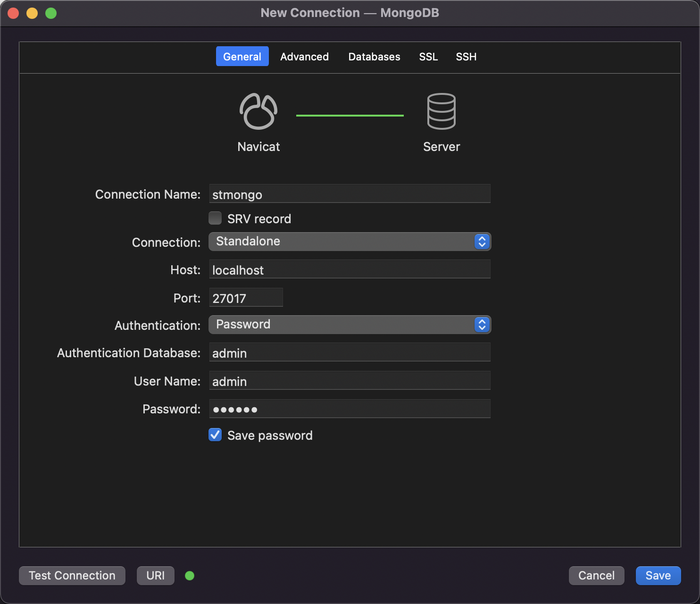Click the green line linking Navicat and Server

tap(350, 115)
